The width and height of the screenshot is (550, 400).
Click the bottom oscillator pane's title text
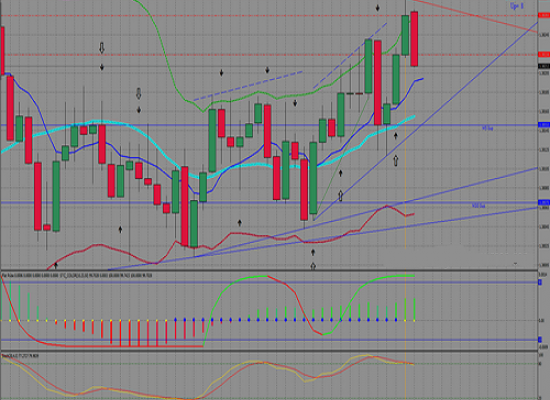click(x=20, y=356)
